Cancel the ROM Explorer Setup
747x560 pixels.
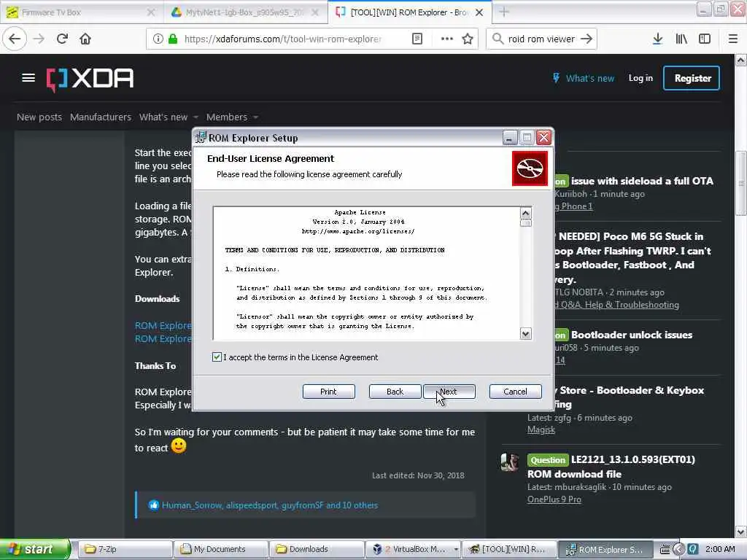[x=516, y=392]
